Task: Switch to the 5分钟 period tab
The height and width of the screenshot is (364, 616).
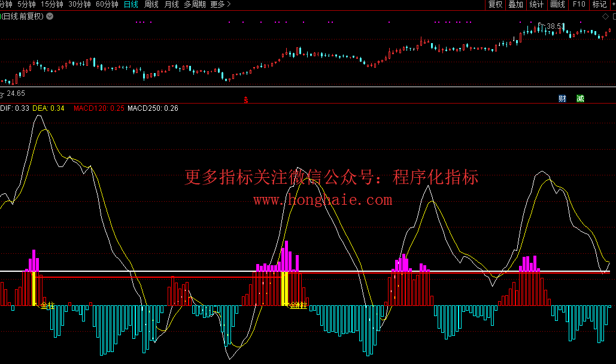Action: coord(26,5)
